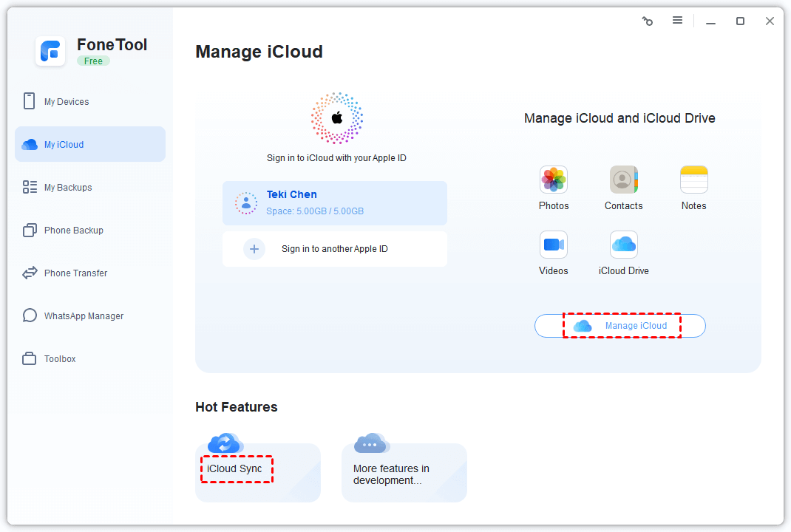Open Phone Backup section
This screenshot has height=532, width=791.
click(73, 231)
